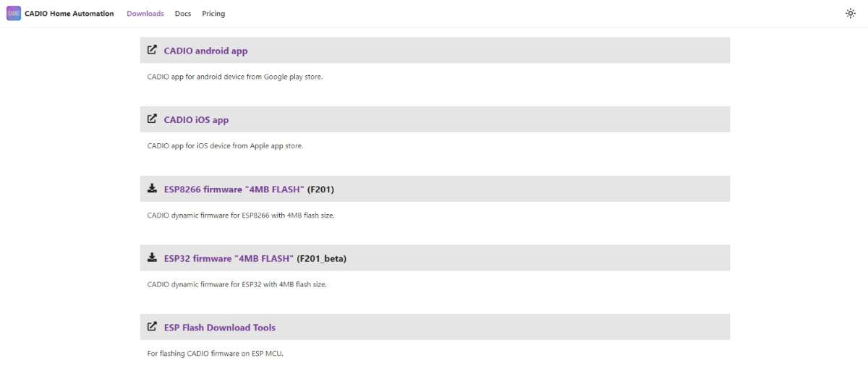This screenshot has height=366, width=868.
Task: Open the Downloads navigation tab
Action: 145,14
